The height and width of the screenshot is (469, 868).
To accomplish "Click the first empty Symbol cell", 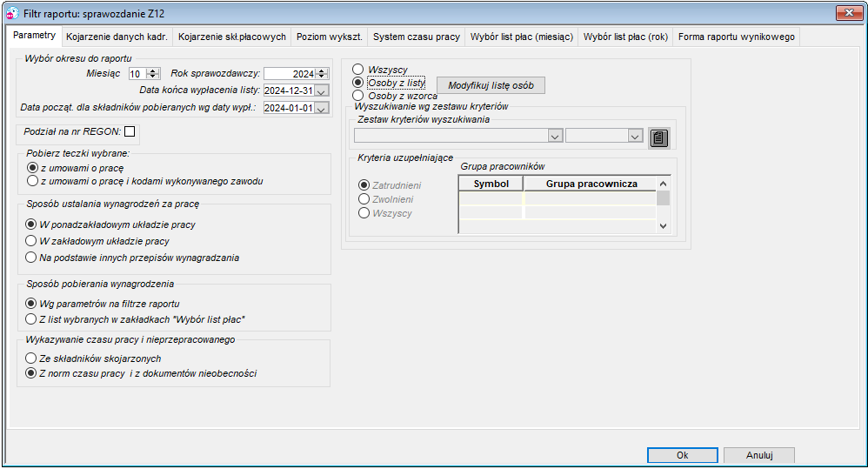I will tap(491, 198).
